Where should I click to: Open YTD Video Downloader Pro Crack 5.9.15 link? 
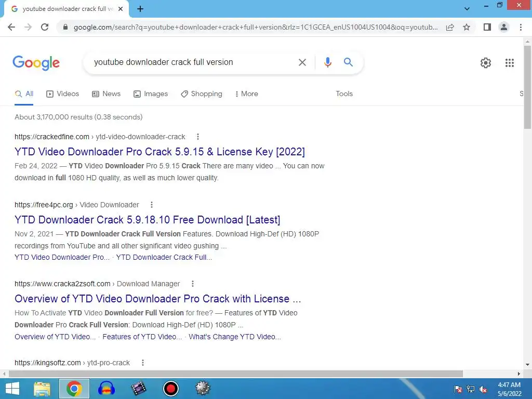[x=159, y=152]
